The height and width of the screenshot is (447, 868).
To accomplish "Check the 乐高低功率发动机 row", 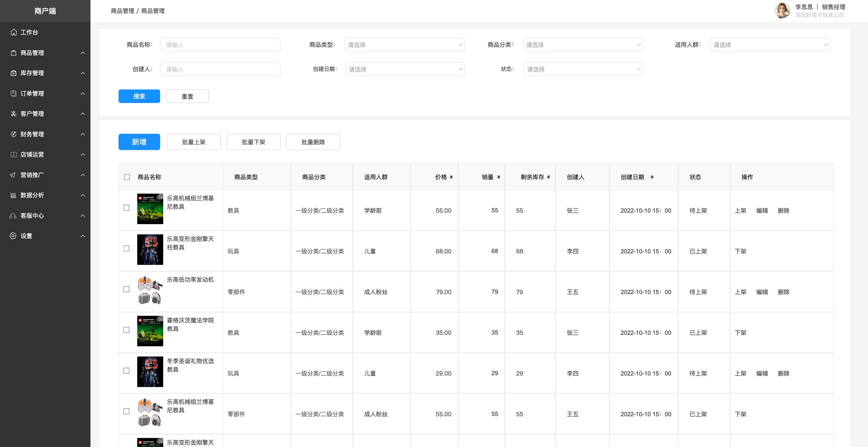I will [126, 289].
